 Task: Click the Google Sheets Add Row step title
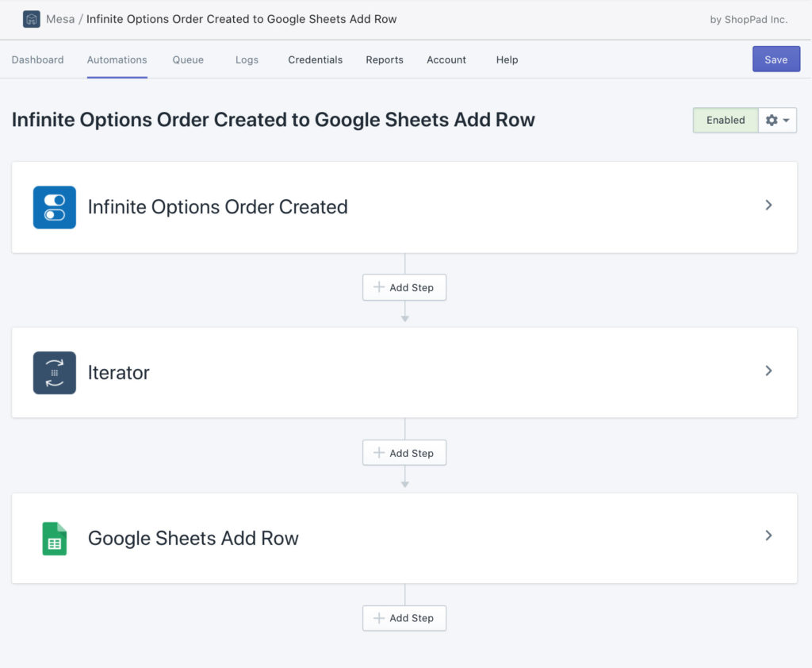pos(193,539)
